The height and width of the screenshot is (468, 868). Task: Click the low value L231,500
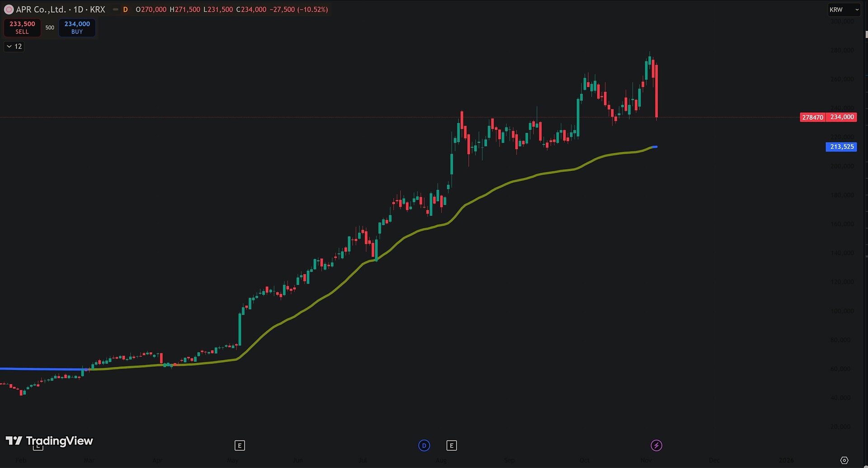click(x=218, y=9)
